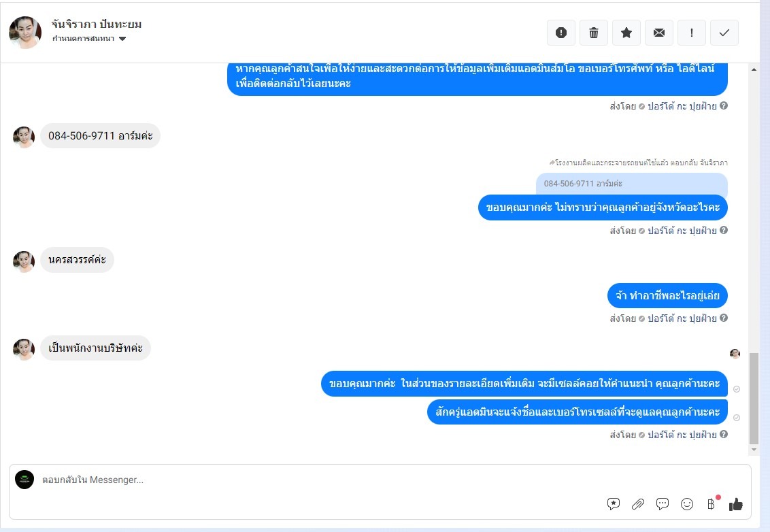Star this conversation as important
The height and width of the screenshot is (532, 770).
tap(626, 33)
